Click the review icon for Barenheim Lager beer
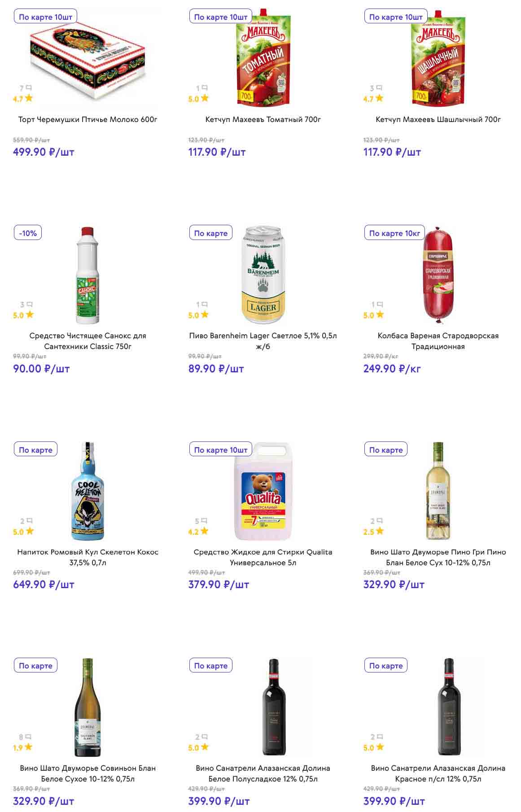The height and width of the screenshot is (812, 521). coord(204,304)
